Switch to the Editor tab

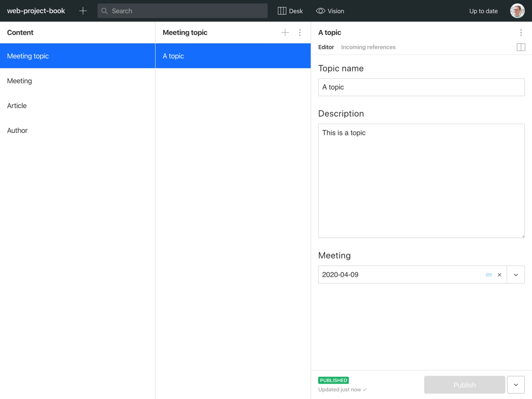(x=326, y=47)
